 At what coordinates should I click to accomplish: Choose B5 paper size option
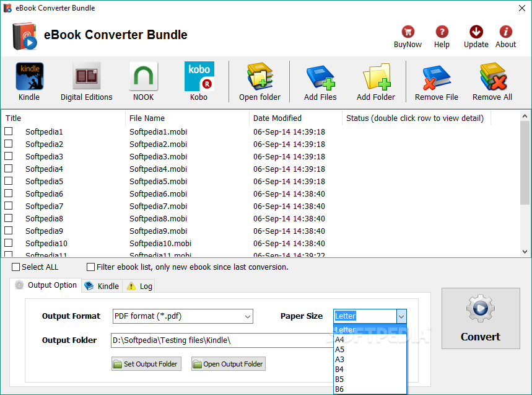tap(370, 379)
